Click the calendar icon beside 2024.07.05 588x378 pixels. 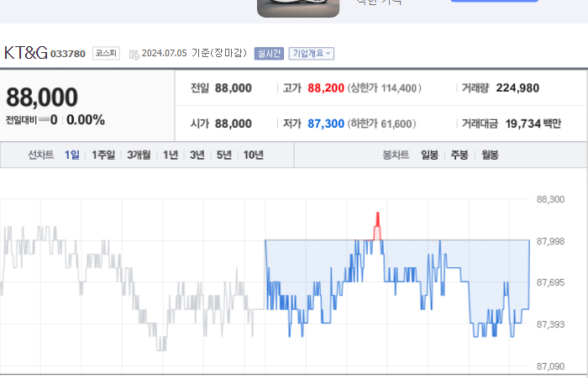pos(134,55)
